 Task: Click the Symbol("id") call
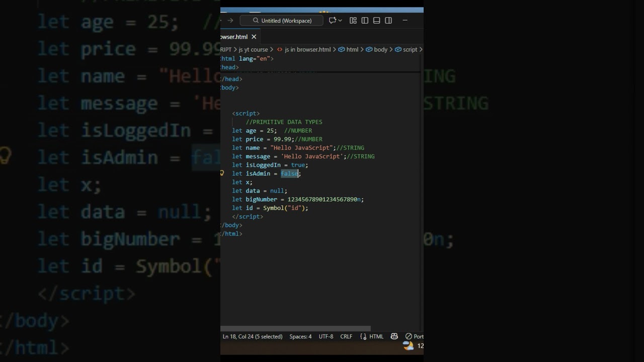284,208
